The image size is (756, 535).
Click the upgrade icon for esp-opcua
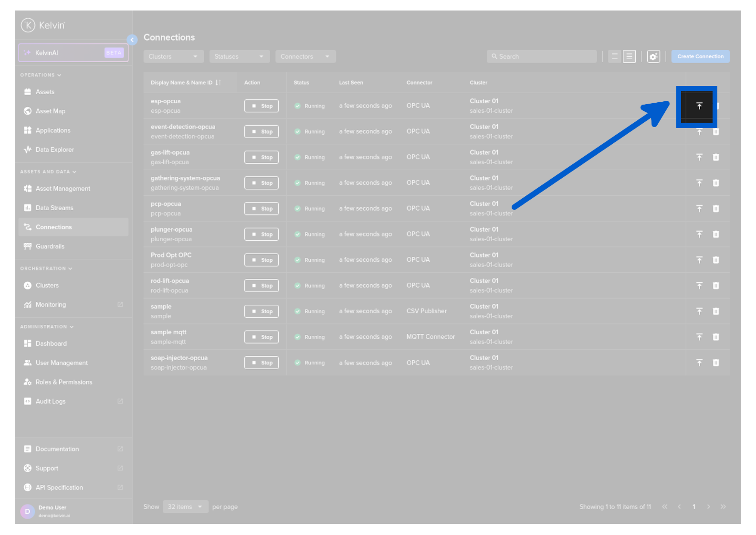click(699, 106)
